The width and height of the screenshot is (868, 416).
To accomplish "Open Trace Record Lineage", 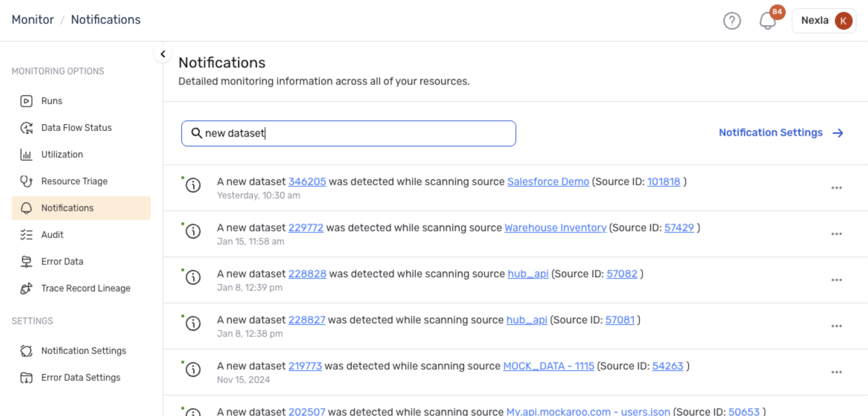I will [85, 288].
